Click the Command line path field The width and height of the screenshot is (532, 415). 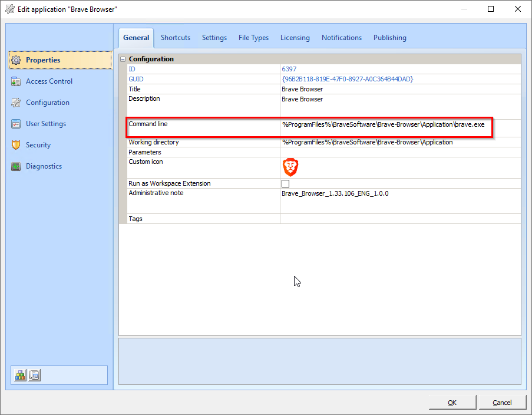[383, 125]
